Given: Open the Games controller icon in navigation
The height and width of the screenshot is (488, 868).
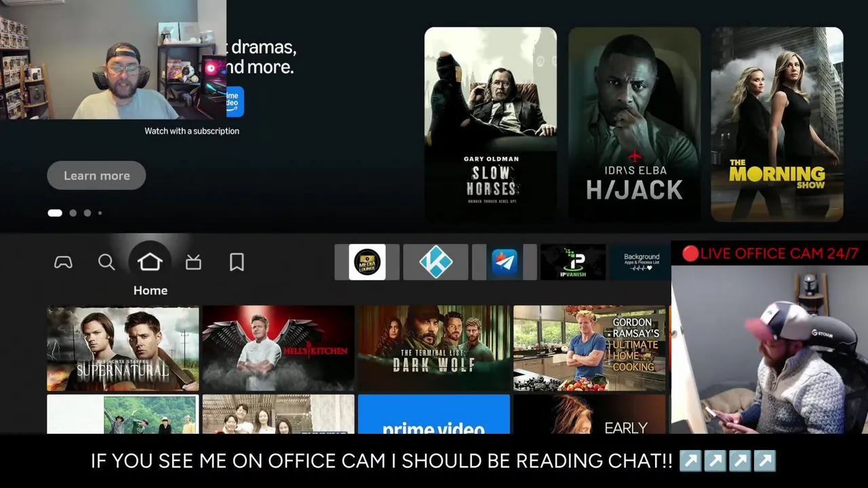Looking at the screenshot, I should tap(63, 262).
